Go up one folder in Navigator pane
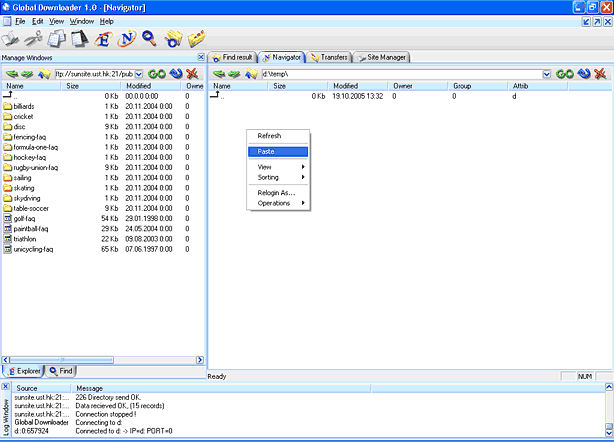This screenshot has width=614, height=442. point(251,74)
